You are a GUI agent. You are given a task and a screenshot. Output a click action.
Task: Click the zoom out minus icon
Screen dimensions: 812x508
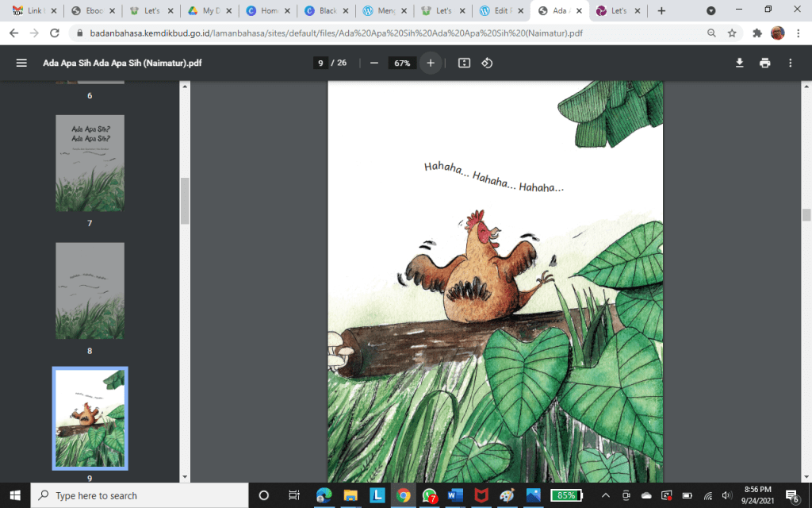373,63
